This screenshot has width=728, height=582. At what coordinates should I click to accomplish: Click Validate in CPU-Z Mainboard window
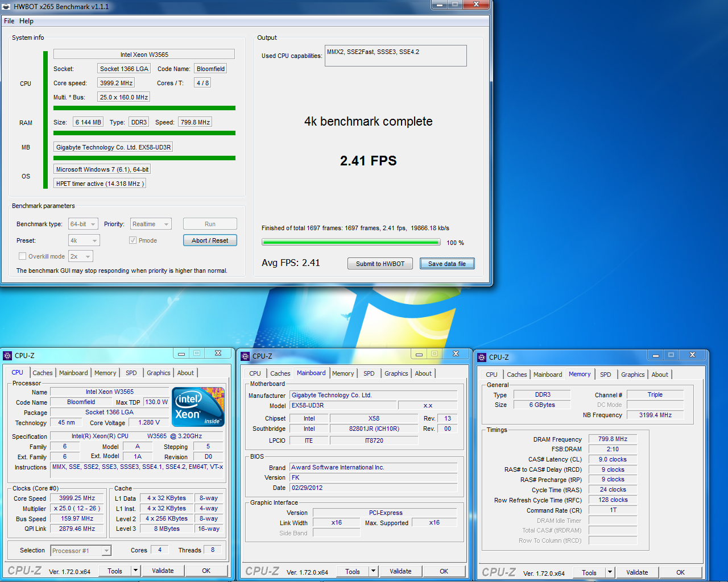click(x=400, y=571)
